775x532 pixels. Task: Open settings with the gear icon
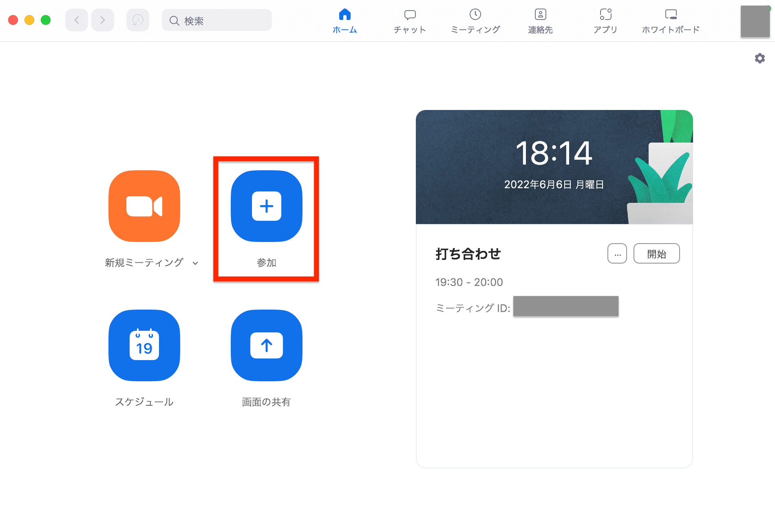click(x=760, y=58)
